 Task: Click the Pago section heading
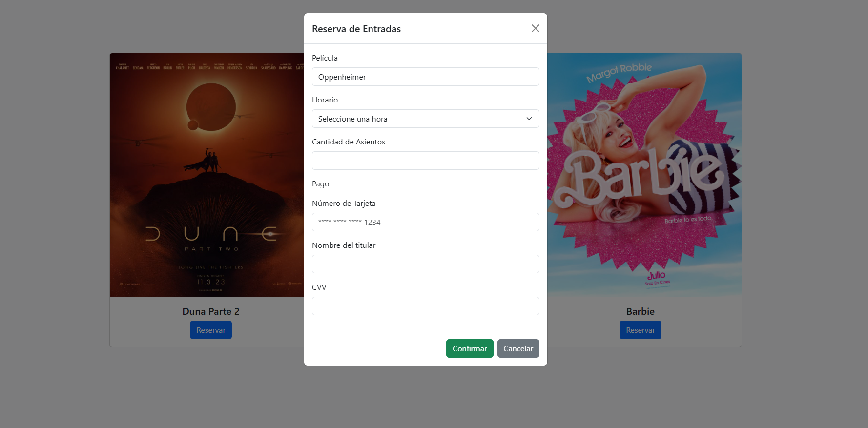coord(320,184)
